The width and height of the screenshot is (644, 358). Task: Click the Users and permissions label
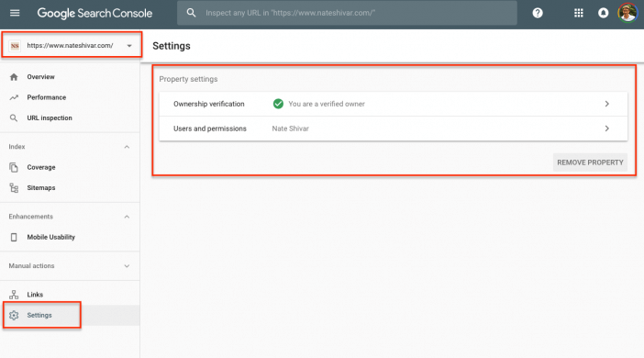tap(210, 129)
